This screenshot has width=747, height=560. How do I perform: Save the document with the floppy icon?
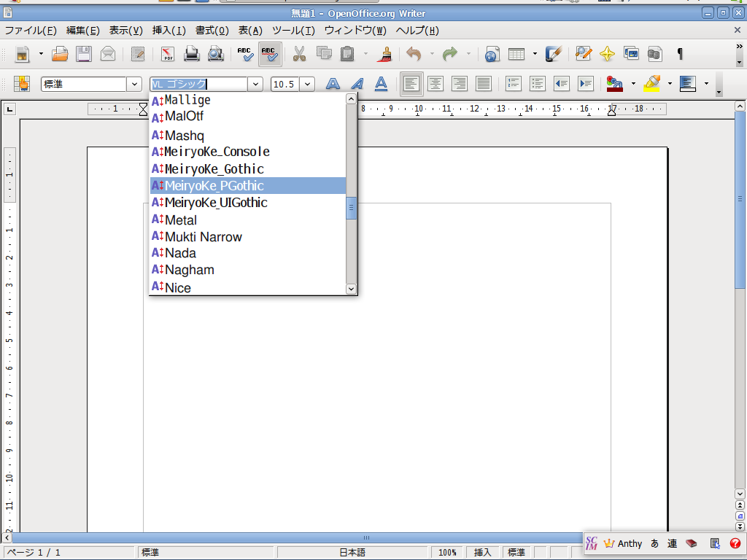pos(84,54)
